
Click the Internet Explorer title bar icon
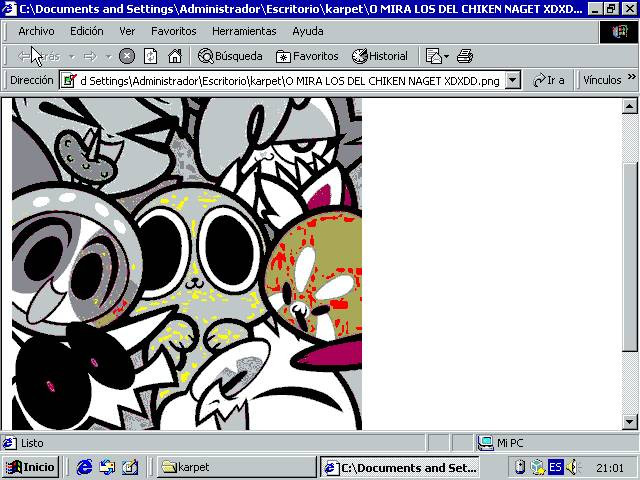coord(9,9)
